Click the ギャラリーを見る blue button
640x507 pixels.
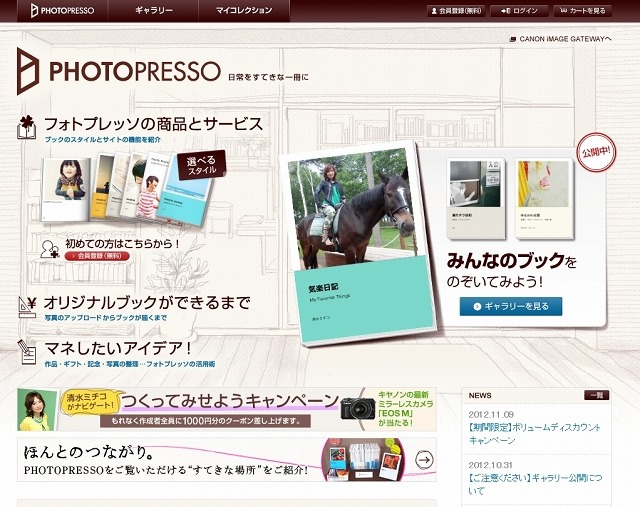click(511, 306)
